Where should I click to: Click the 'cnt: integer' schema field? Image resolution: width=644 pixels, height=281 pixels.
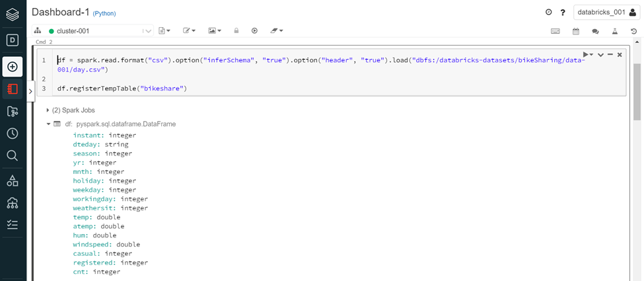coord(96,272)
